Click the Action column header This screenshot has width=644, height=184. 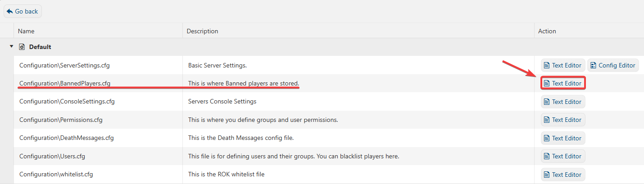point(547,31)
